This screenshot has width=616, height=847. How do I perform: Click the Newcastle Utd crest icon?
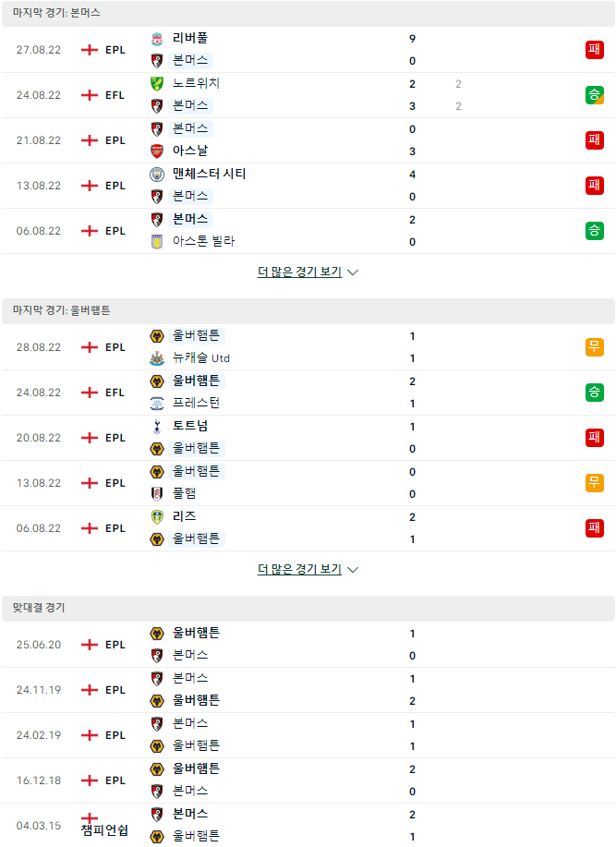[157, 358]
